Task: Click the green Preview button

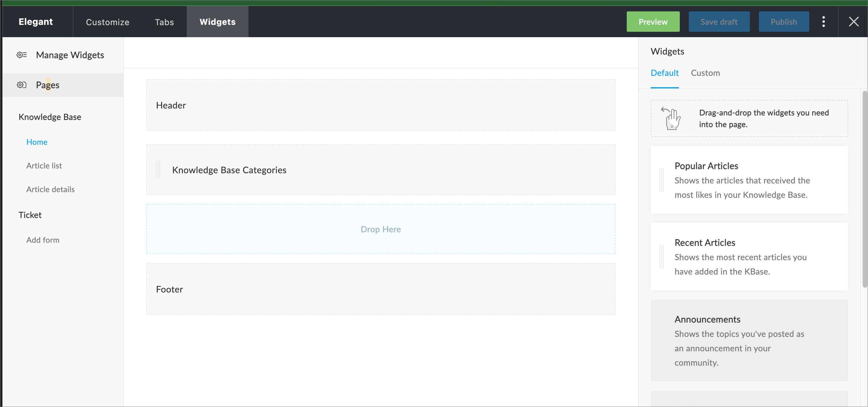Action: point(653,22)
